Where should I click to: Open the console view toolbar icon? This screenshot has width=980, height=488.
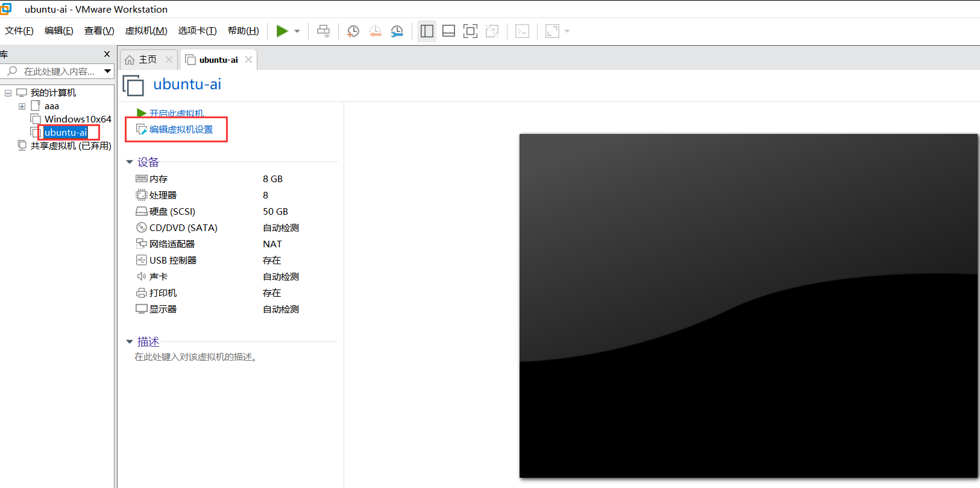(x=523, y=31)
